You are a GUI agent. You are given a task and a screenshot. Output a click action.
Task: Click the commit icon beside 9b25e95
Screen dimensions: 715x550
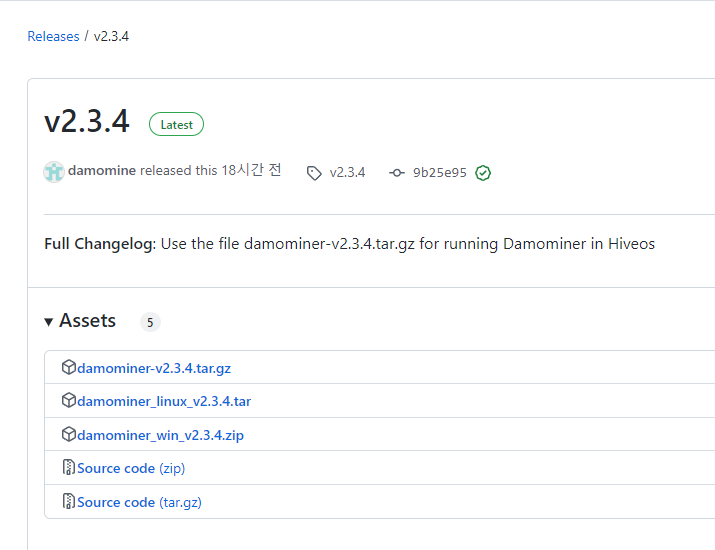click(x=397, y=173)
